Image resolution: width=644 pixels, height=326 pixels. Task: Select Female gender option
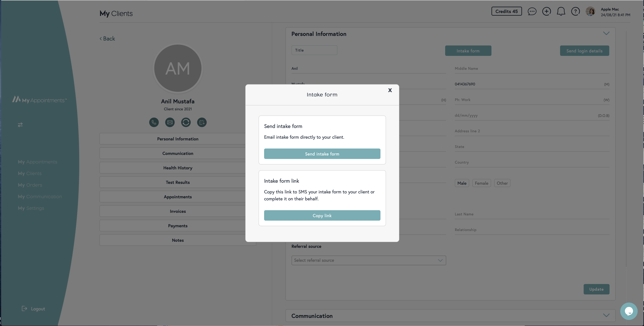(x=481, y=183)
